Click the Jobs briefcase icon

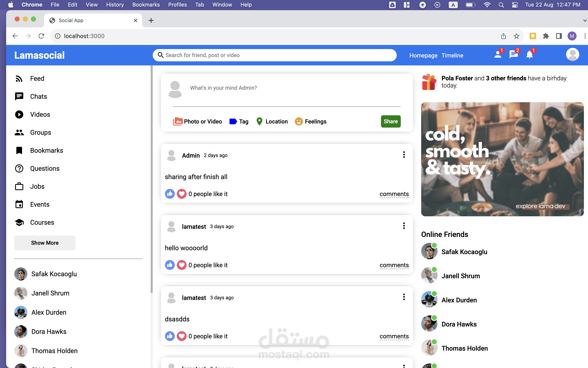(x=19, y=186)
